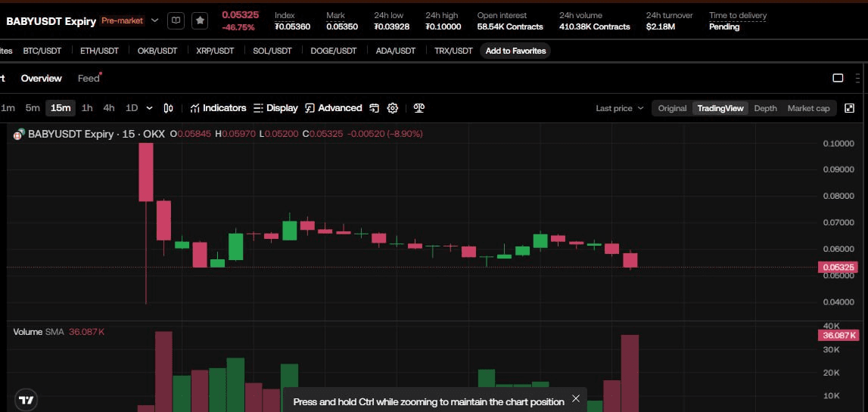The image size is (868, 412).
Task: Dismiss the Ctrl zoom hint message
Action: coord(576,398)
